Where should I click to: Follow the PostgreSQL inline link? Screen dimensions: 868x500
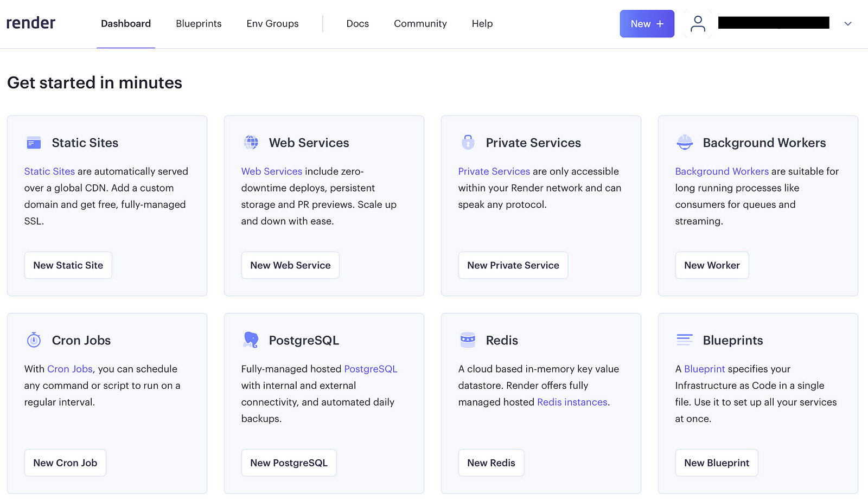pyautogui.click(x=371, y=369)
